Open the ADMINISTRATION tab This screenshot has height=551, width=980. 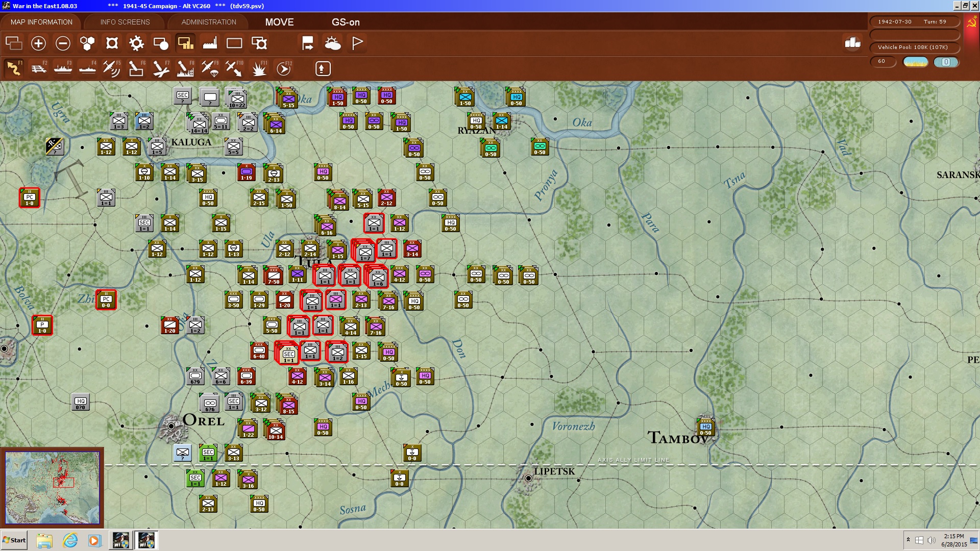[209, 22]
